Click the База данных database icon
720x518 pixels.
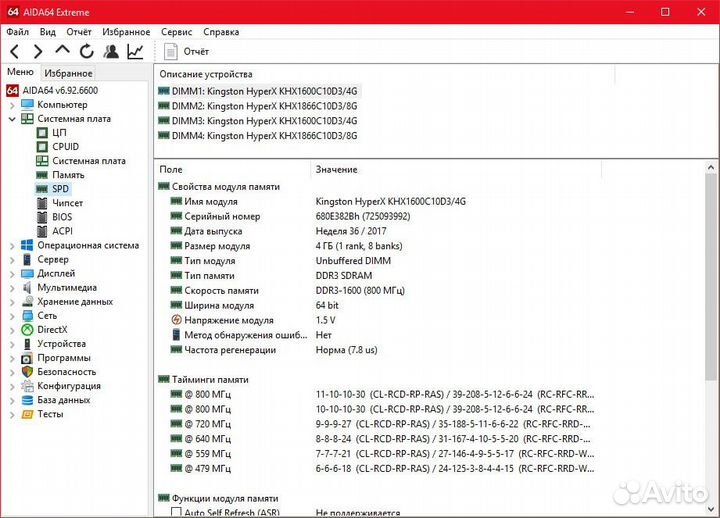coord(27,400)
